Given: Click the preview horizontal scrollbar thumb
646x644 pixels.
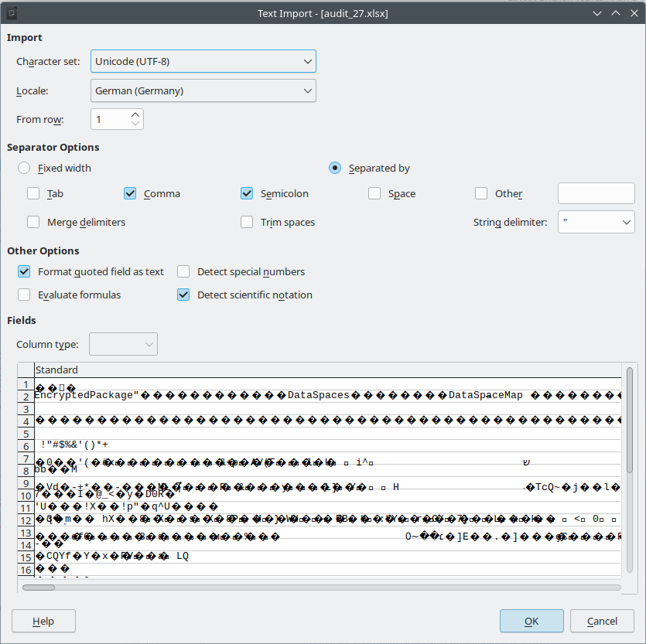Looking at the screenshot, I should click(x=39, y=588).
